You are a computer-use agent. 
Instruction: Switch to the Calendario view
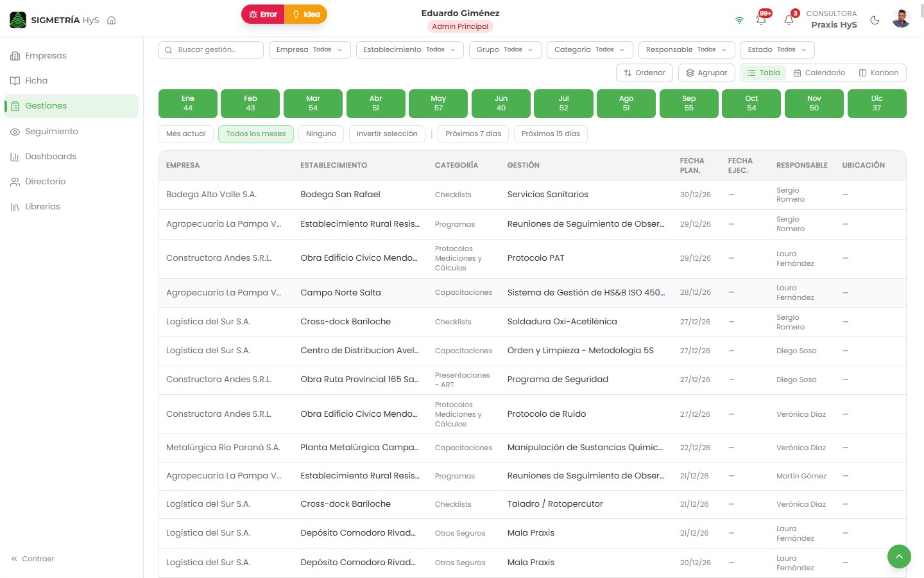(x=819, y=73)
